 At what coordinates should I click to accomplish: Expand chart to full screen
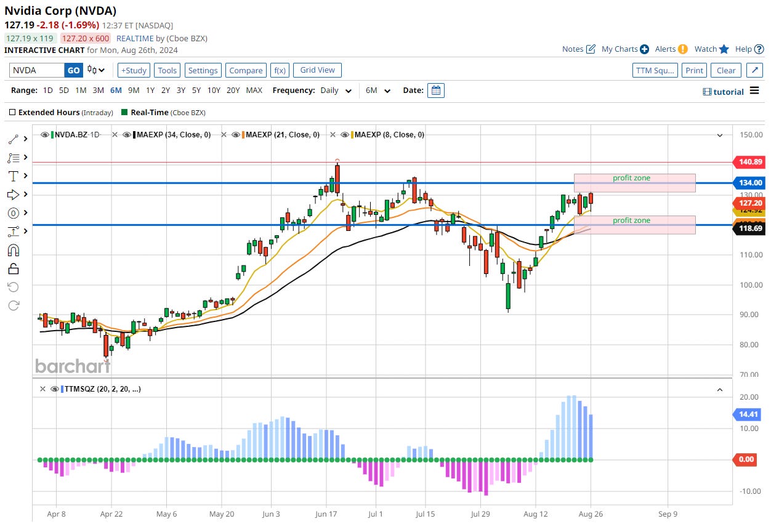coord(755,70)
